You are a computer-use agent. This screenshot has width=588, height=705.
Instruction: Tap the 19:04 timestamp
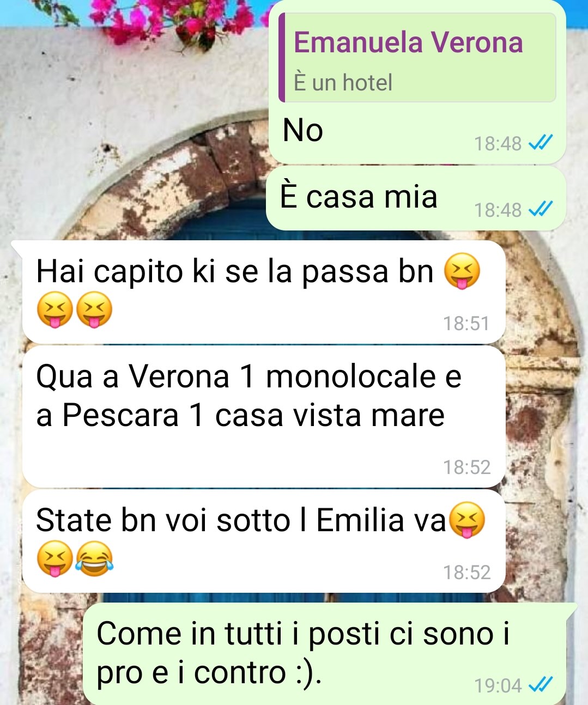coord(498,685)
